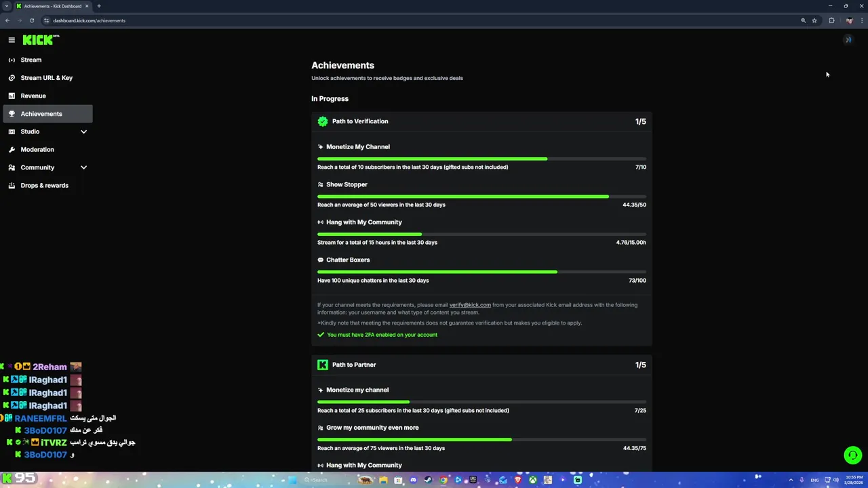Viewport: 868px width, 488px height.
Task: Click the 2Reham chat username
Action: (x=50, y=367)
